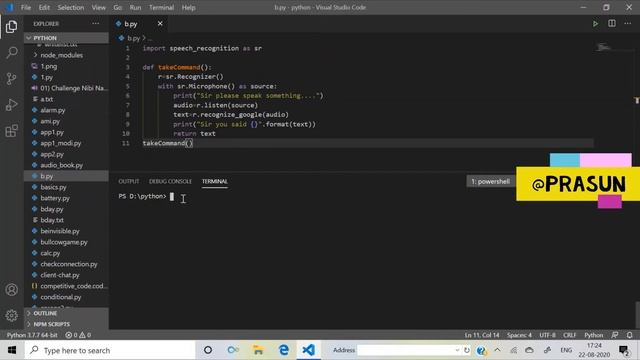This screenshot has height=360, width=640.
Task: Open Windows Start menu
Action: (12, 350)
